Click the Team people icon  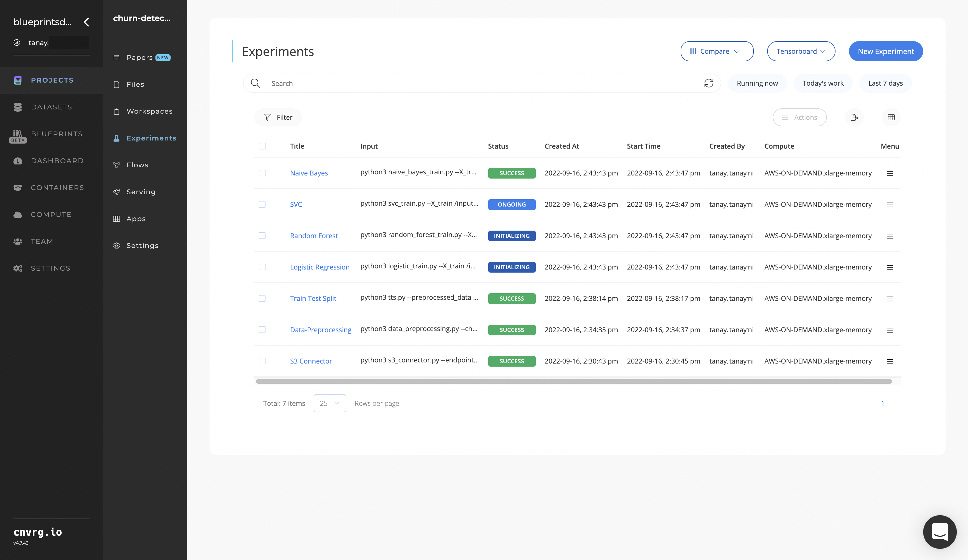[x=18, y=242]
